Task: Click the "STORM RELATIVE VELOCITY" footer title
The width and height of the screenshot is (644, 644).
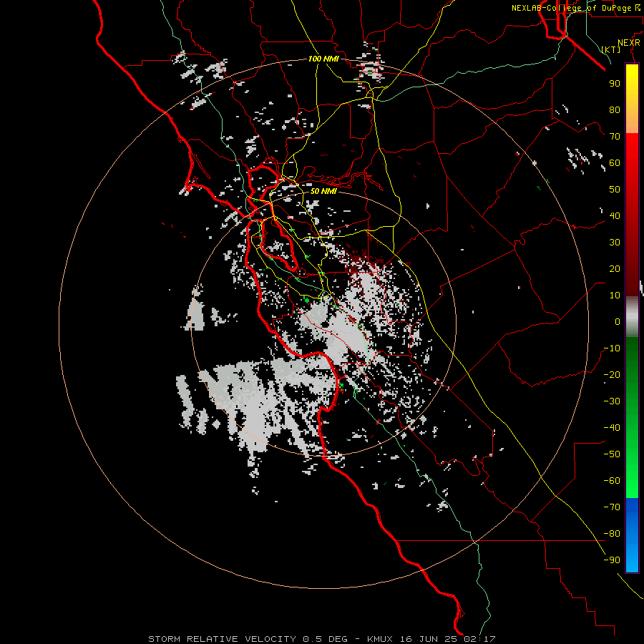Action: pos(222,639)
